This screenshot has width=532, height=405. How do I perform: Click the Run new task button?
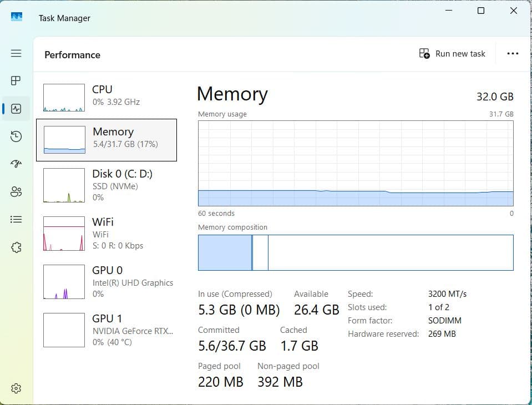[452, 54]
